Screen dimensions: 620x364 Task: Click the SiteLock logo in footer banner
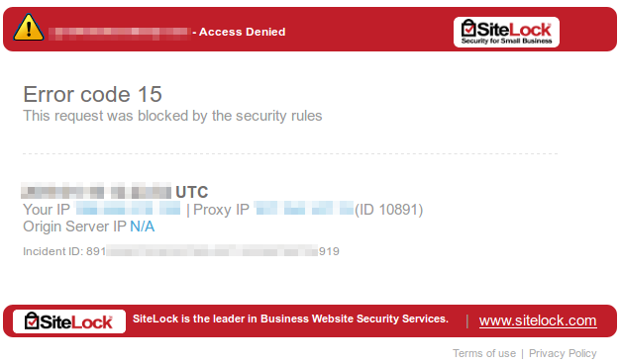pos(69,321)
